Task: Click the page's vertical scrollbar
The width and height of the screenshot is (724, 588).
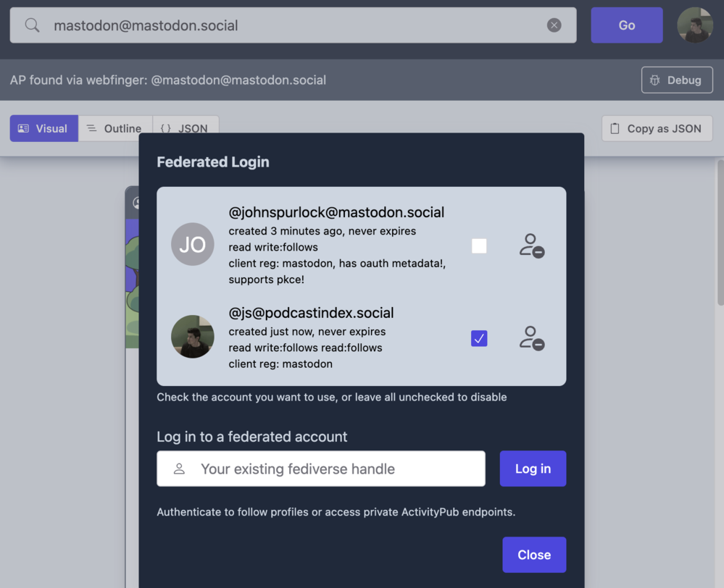Action: pyautogui.click(x=719, y=232)
